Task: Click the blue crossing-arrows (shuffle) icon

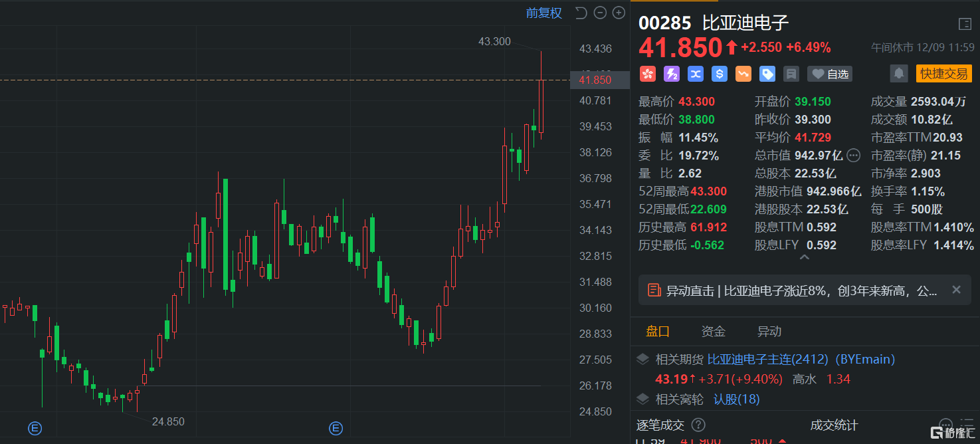Action: pos(696,74)
